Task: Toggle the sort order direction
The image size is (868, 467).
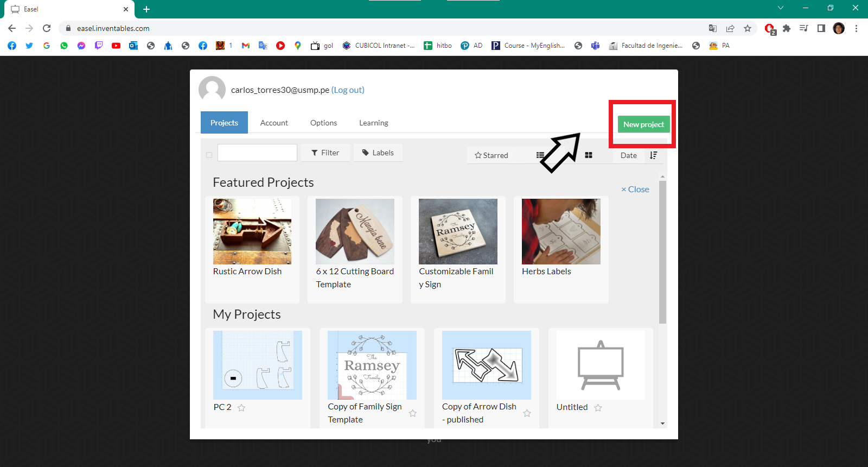Action: [654, 155]
